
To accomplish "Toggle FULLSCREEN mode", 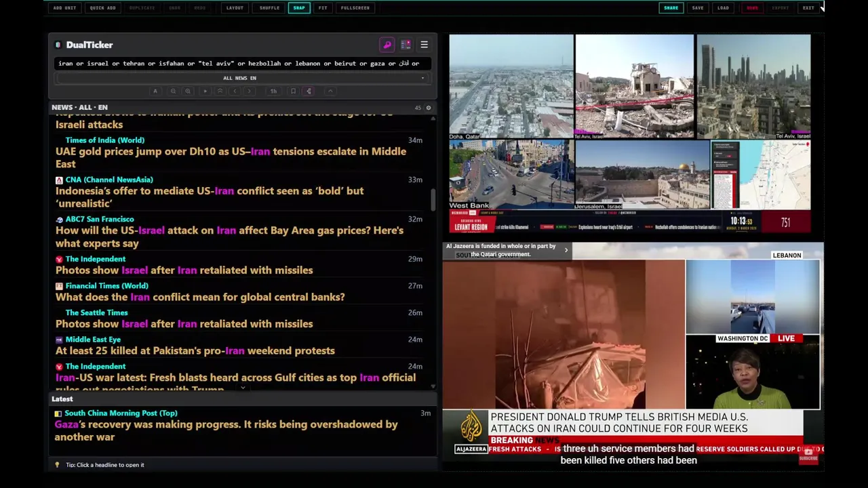I will point(355,8).
